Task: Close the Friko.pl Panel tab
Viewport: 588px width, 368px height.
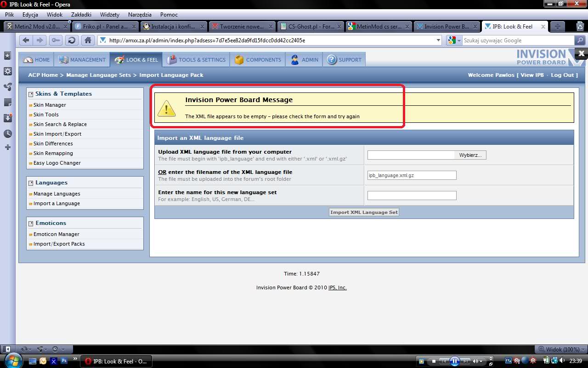Action: (x=133, y=27)
